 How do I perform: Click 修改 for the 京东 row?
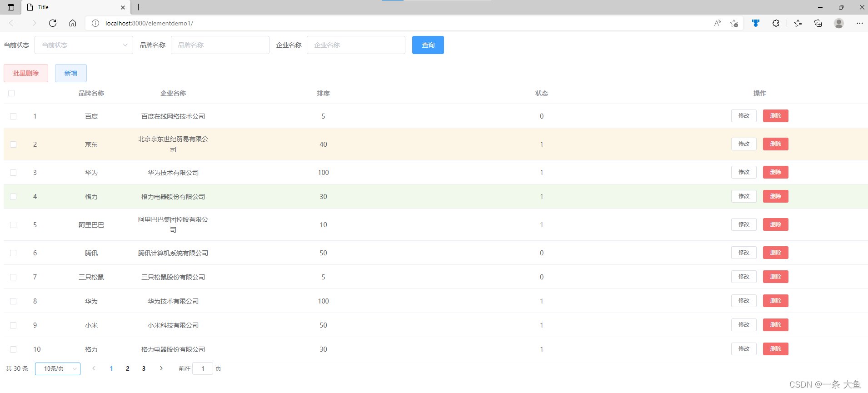pyautogui.click(x=744, y=144)
